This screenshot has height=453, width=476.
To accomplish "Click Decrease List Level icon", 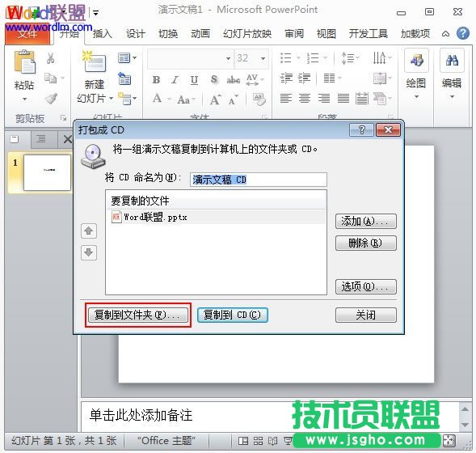I will click(x=286, y=78).
